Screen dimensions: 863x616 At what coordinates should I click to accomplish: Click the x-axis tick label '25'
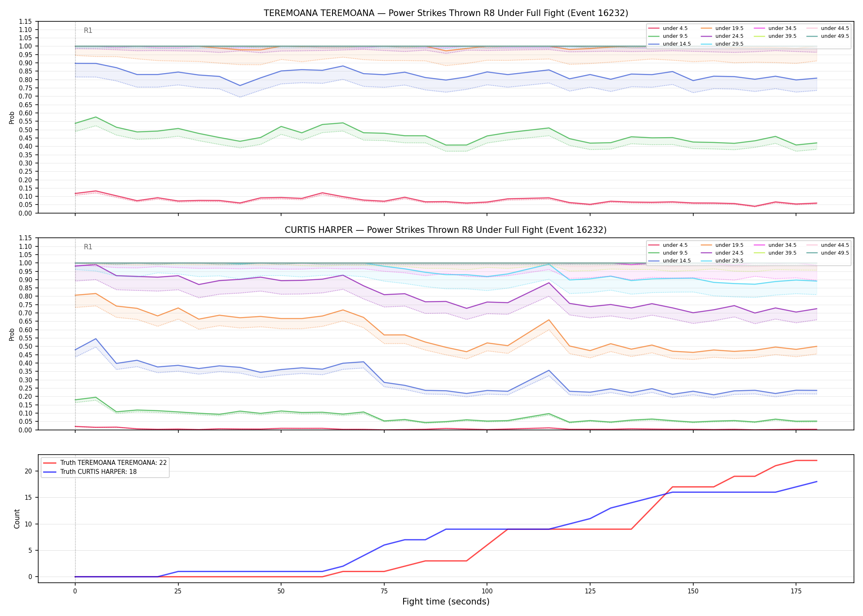coord(178,591)
